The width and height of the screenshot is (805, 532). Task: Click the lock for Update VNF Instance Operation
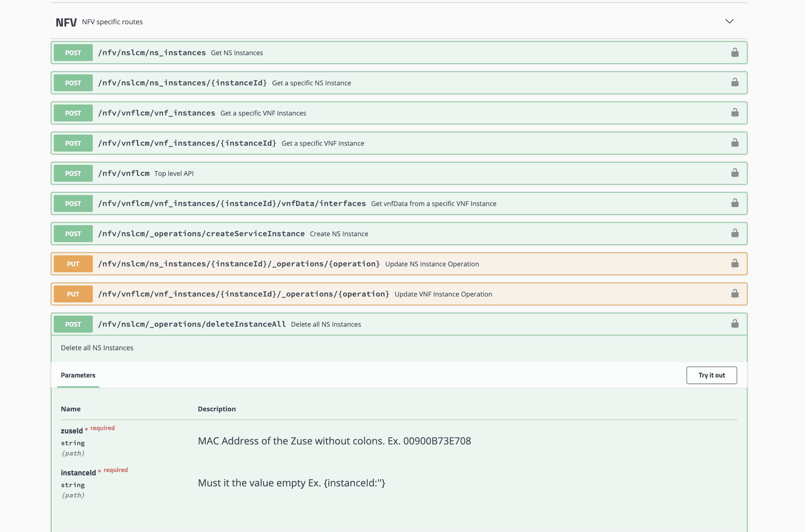pos(735,294)
